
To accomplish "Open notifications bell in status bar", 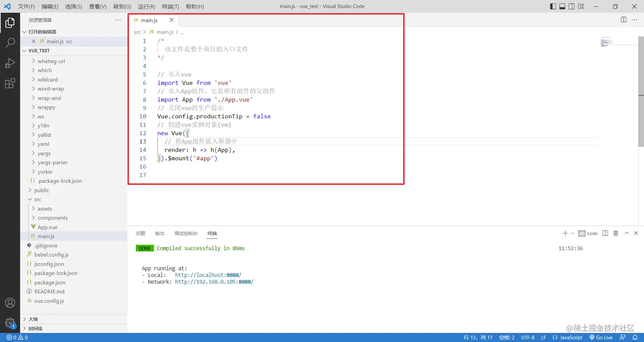I will click(635, 337).
